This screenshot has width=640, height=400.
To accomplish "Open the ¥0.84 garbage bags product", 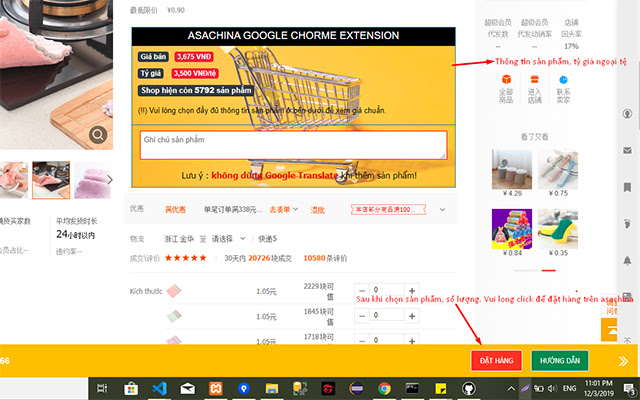I will pyautogui.click(x=512, y=229).
